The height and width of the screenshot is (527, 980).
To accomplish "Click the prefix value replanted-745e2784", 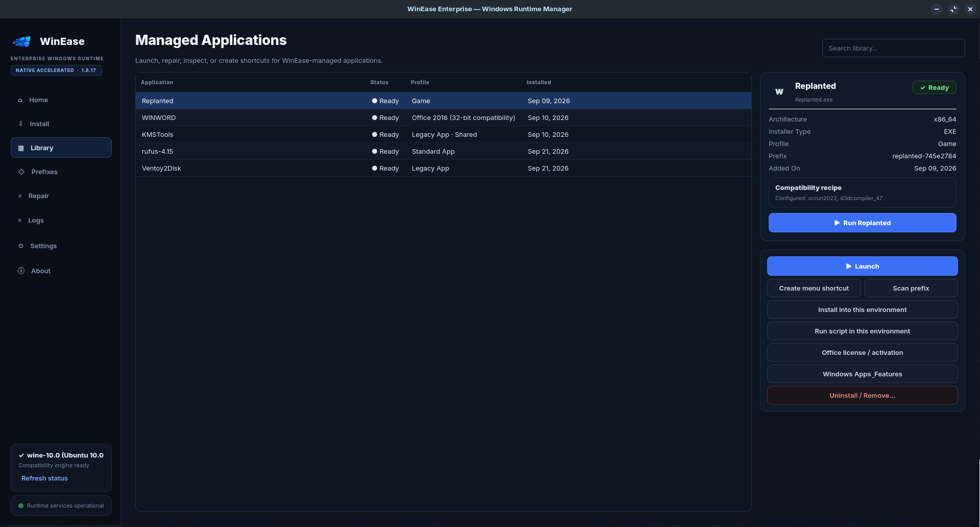I will 924,156.
